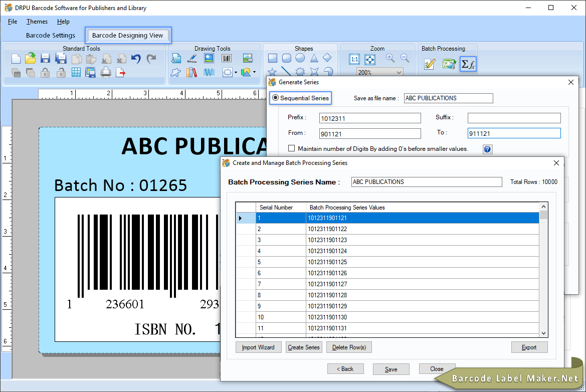This screenshot has height=392, width=586.
Task: Draw a diamond shape
Action: pyautogui.click(x=327, y=58)
